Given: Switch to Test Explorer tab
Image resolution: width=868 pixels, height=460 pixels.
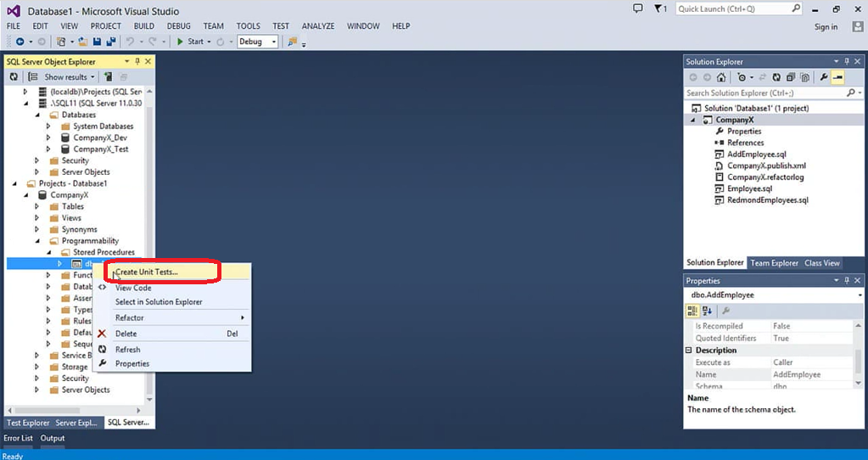Looking at the screenshot, I should [x=28, y=423].
